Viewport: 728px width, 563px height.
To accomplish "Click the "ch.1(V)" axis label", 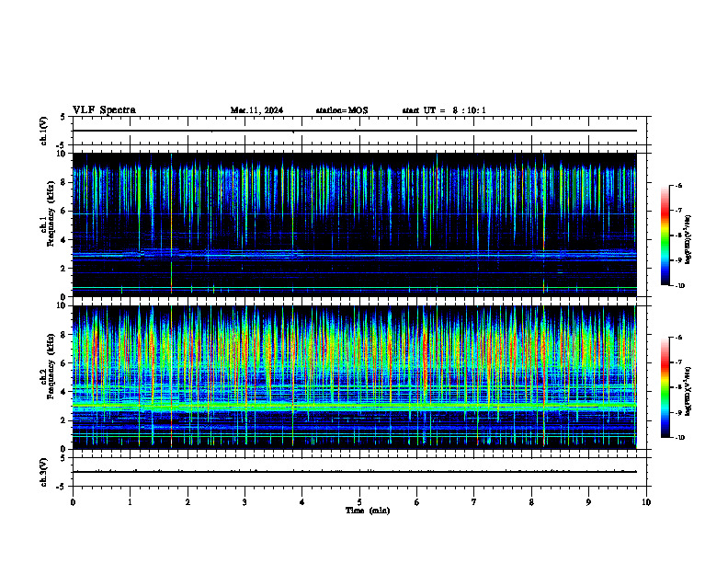I will pos(44,131).
